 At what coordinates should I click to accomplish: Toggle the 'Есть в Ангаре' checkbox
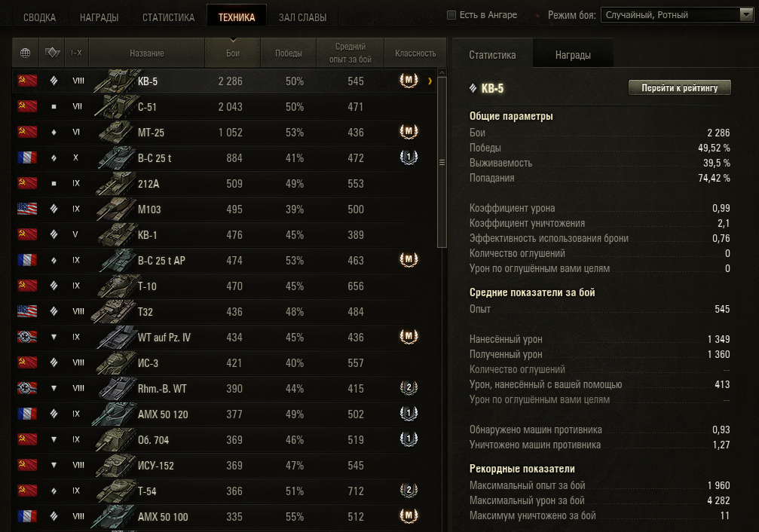click(451, 15)
